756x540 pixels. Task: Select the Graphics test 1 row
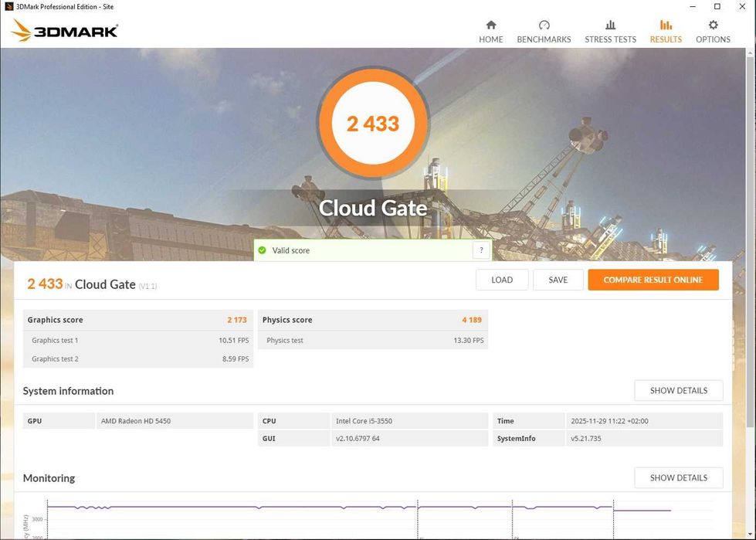click(x=138, y=341)
